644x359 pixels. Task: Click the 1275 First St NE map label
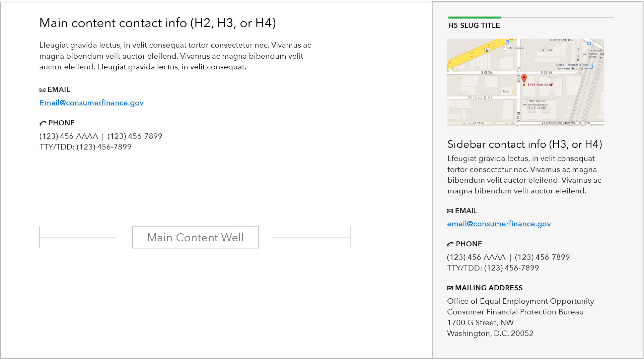tap(540, 85)
